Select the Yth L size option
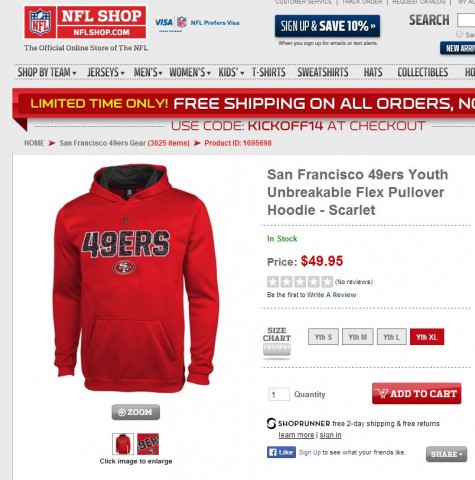 click(392, 337)
